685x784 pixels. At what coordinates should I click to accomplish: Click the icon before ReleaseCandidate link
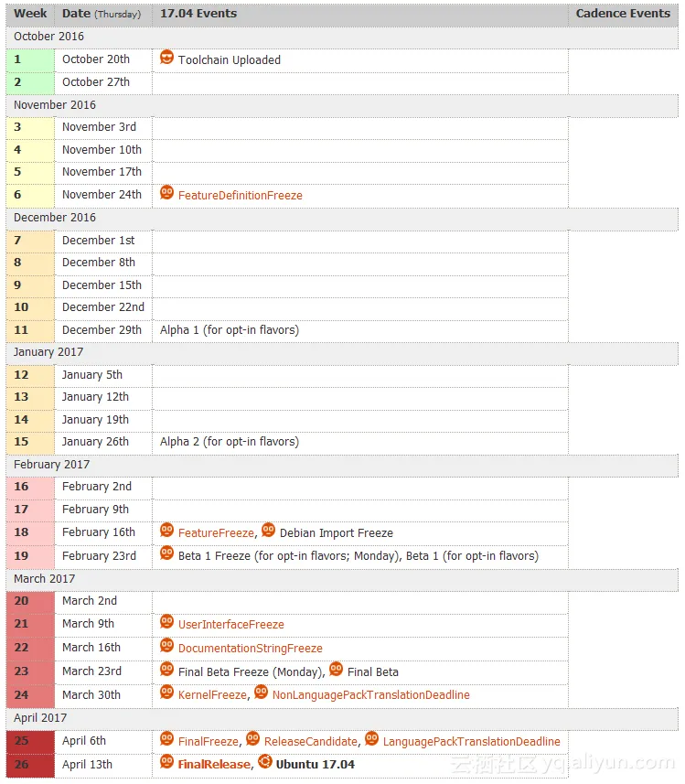[x=252, y=739]
